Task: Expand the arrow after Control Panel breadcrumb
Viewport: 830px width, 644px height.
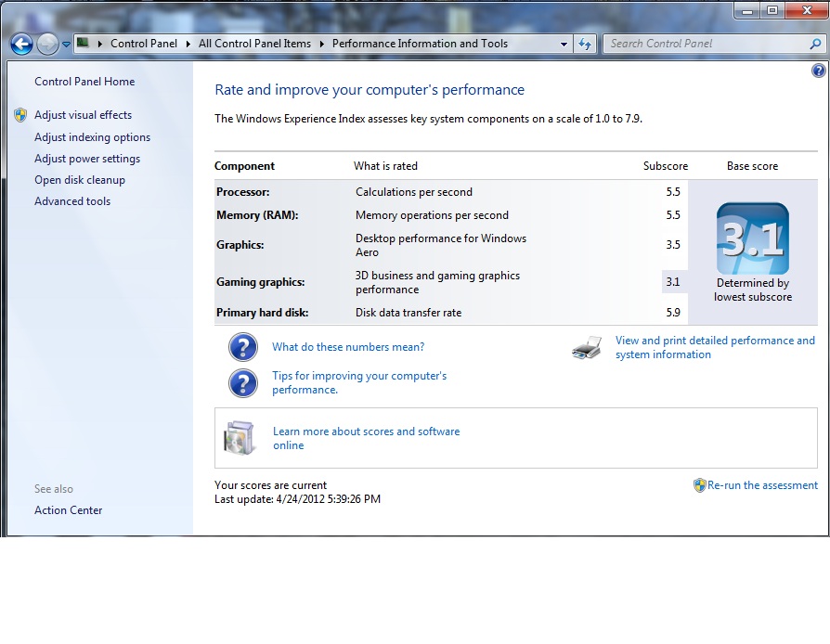Action: [188, 44]
